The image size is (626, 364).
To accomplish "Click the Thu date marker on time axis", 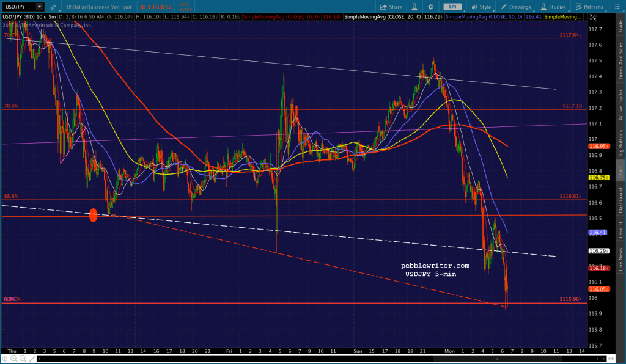I will 12,351.
